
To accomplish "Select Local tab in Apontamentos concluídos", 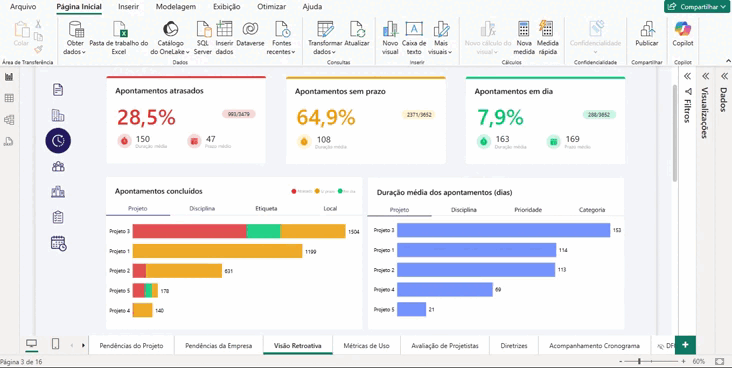I will [330, 209].
